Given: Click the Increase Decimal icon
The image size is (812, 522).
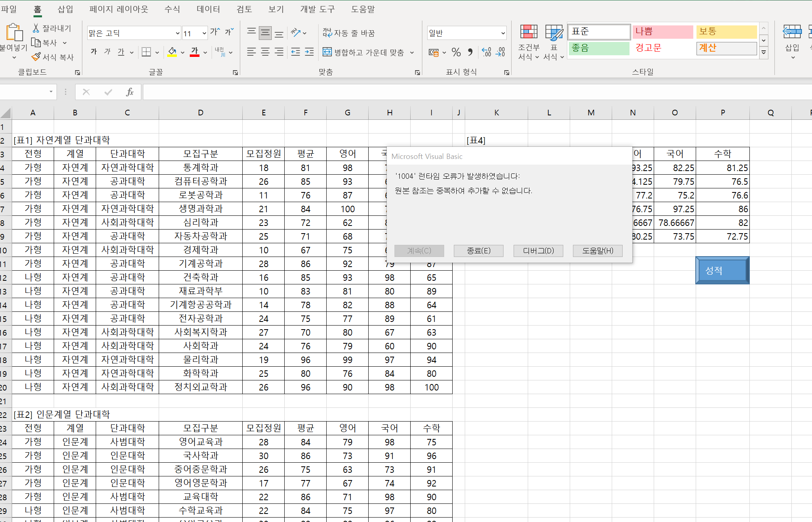Looking at the screenshot, I should [x=487, y=52].
